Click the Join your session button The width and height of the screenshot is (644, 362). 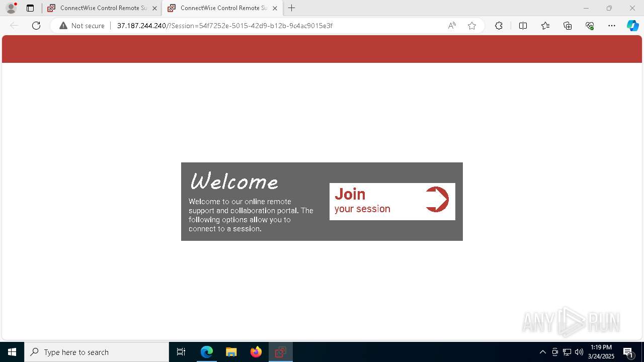tap(392, 201)
